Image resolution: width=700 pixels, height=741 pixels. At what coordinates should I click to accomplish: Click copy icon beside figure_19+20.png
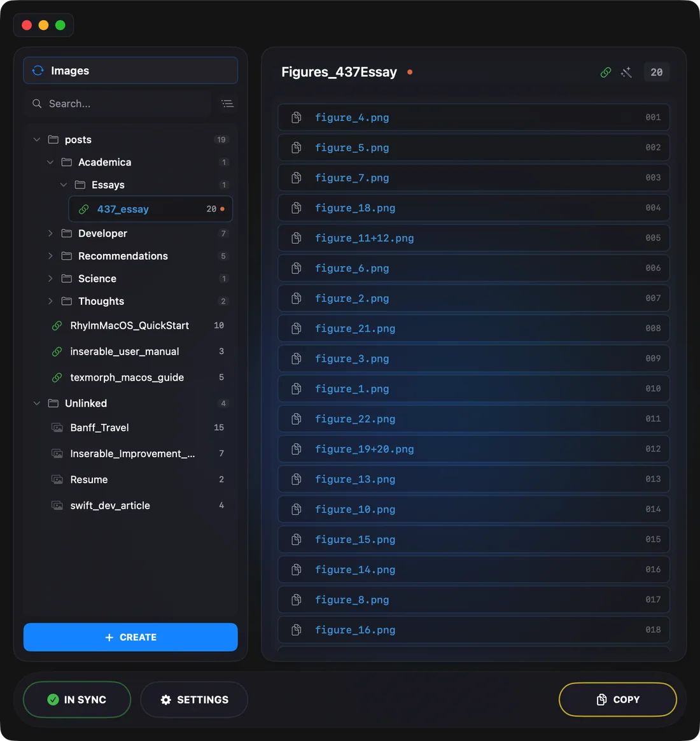[296, 449]
